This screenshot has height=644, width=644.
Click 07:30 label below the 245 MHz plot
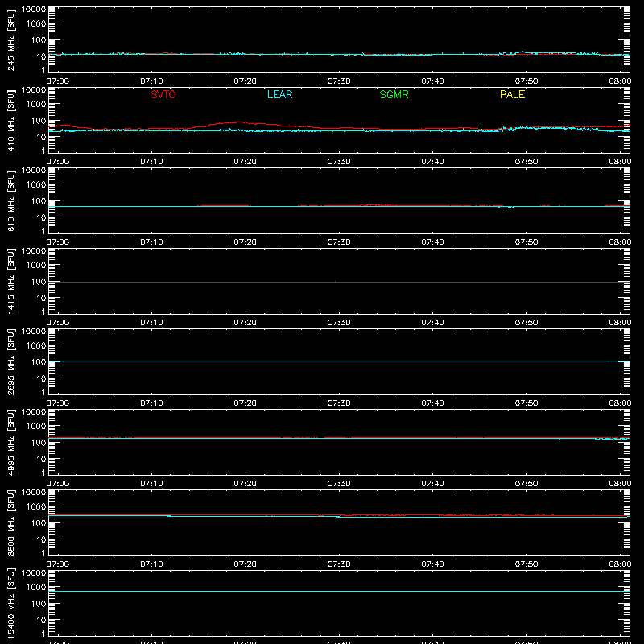click(x=339, y=81)
